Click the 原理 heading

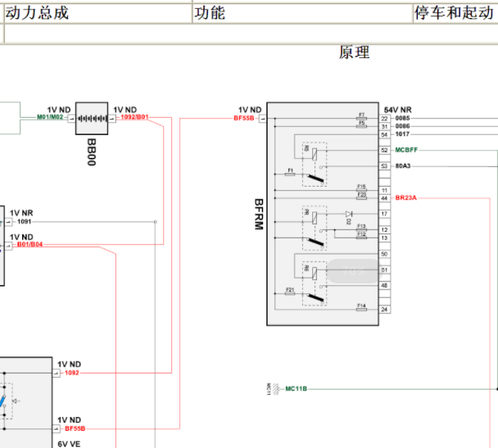click(354, 52)
